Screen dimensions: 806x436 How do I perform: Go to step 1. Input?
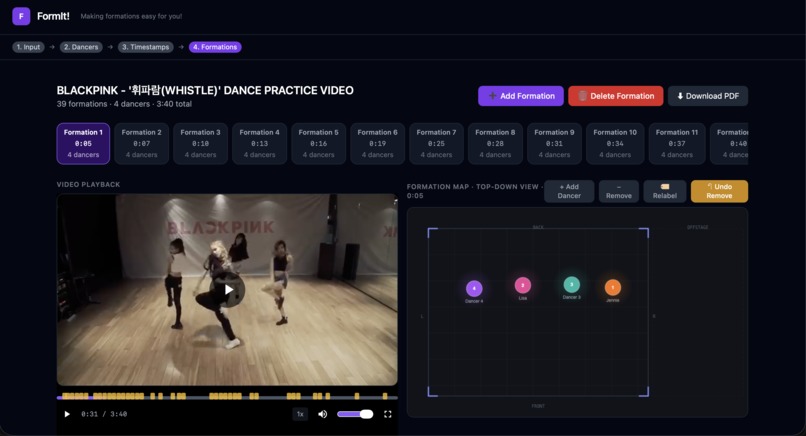[28, 47]
